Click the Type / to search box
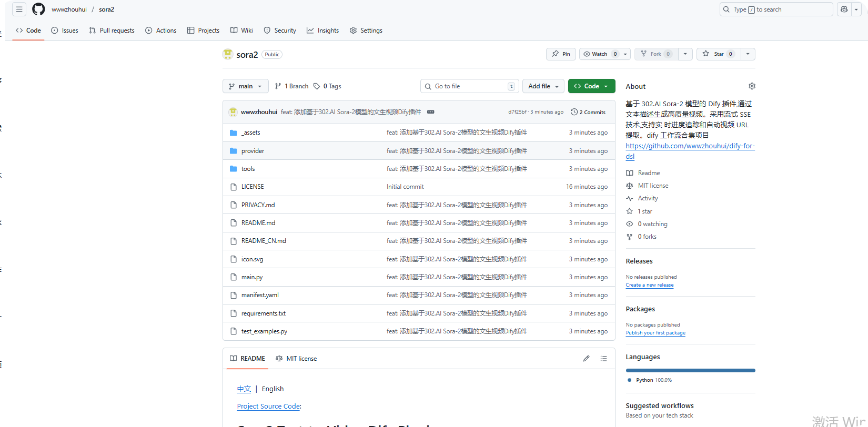Image resolution: width=868 pixels, height=427 pixels. click(x=776, y=9)
